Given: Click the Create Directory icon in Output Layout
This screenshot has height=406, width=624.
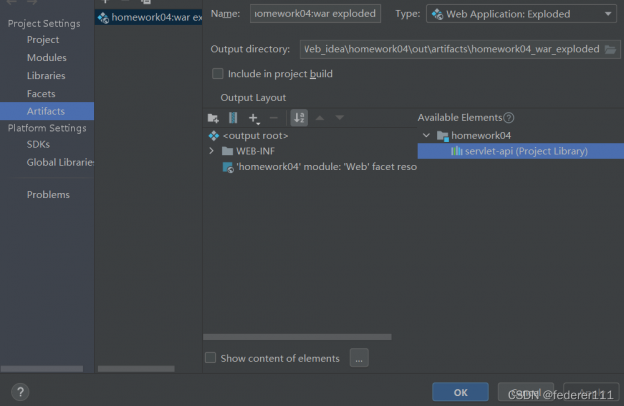Looking at the screenshot, I should tap(212, 118).
